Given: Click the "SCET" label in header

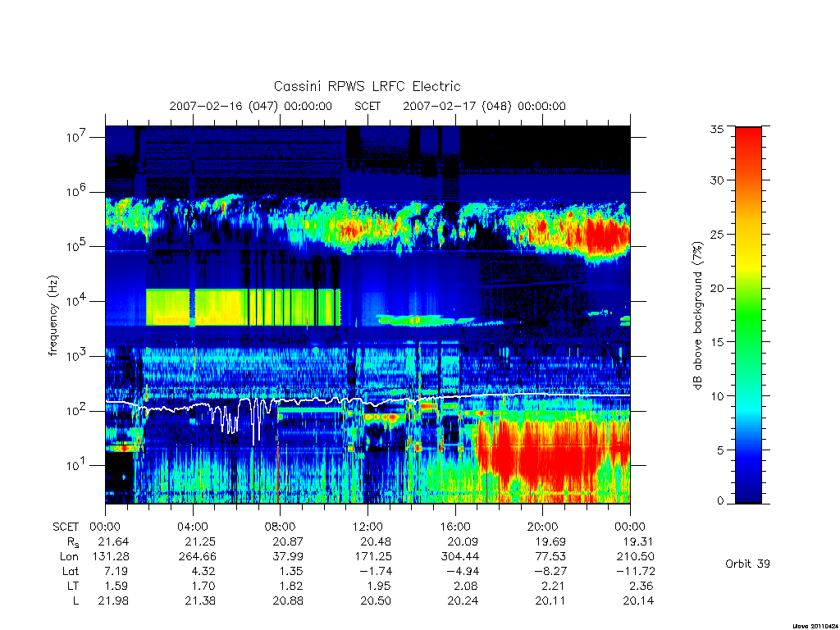Looking at the screenshot, I should [367, 106].
